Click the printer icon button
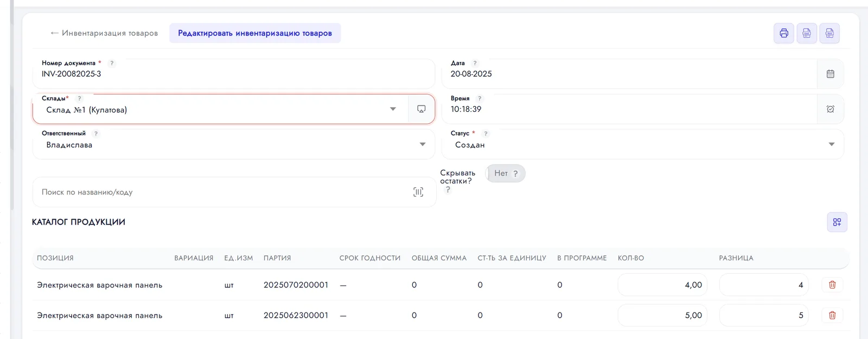 (784, 33)
